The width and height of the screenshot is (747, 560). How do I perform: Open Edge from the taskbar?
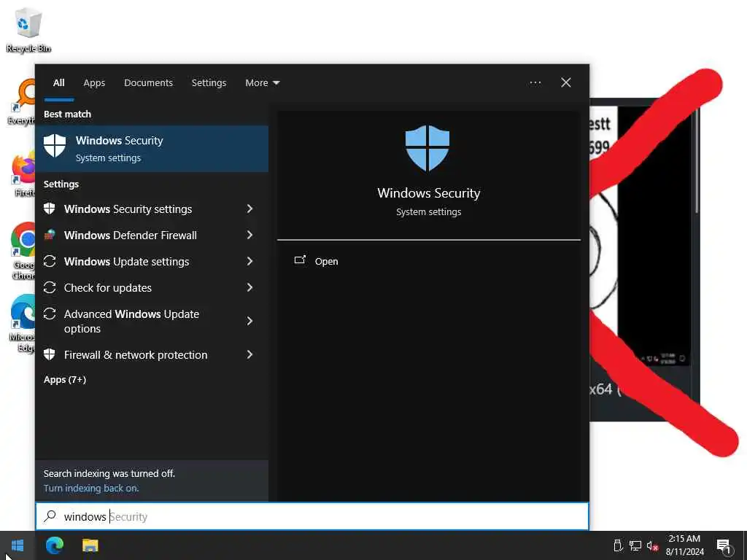click(x=55, y=545)
